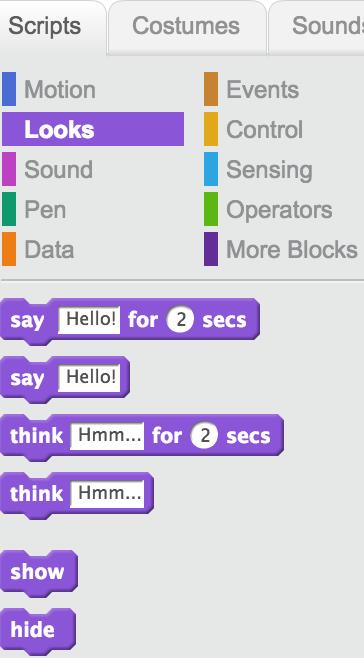Select the Events category
Viewport: 364px width, 658px height.
(262, 89)
